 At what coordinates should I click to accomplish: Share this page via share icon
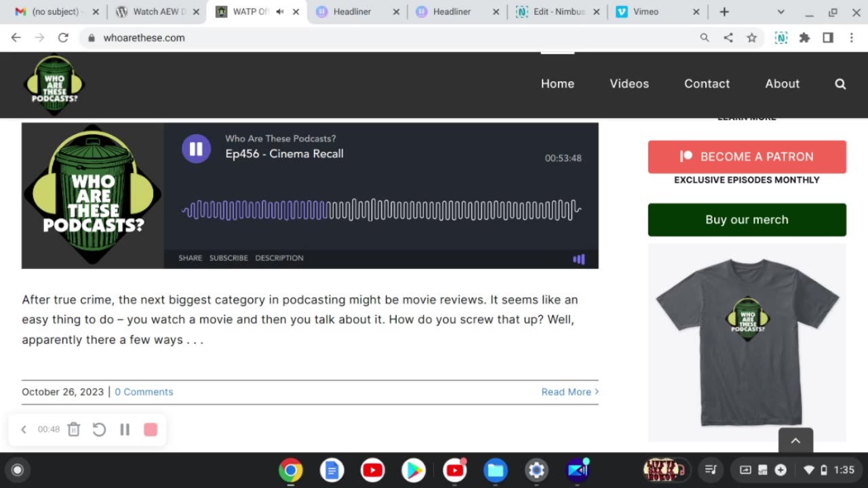(x=728, y=38)
